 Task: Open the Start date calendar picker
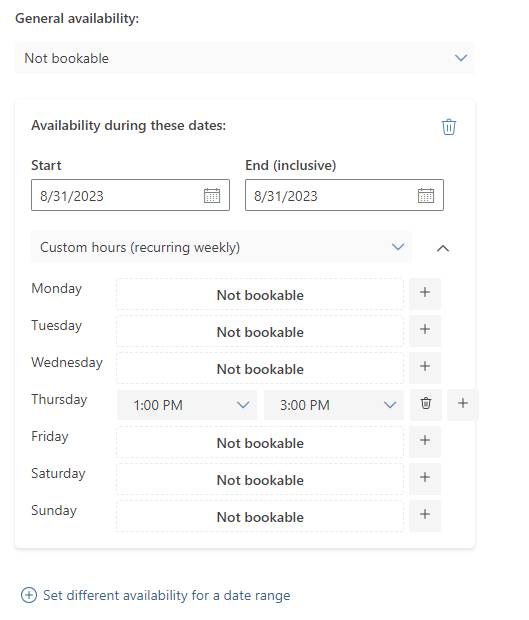tap(212, 195)
